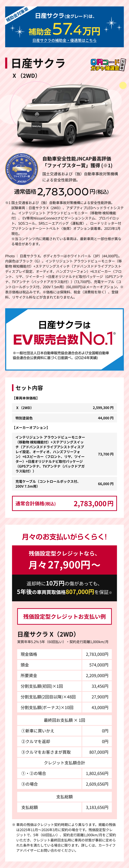This screenshot has width=129, height=868.
Task: Tap the 車両買取価格807,000円 guarantee banner
Action: (x=64, y=588)
